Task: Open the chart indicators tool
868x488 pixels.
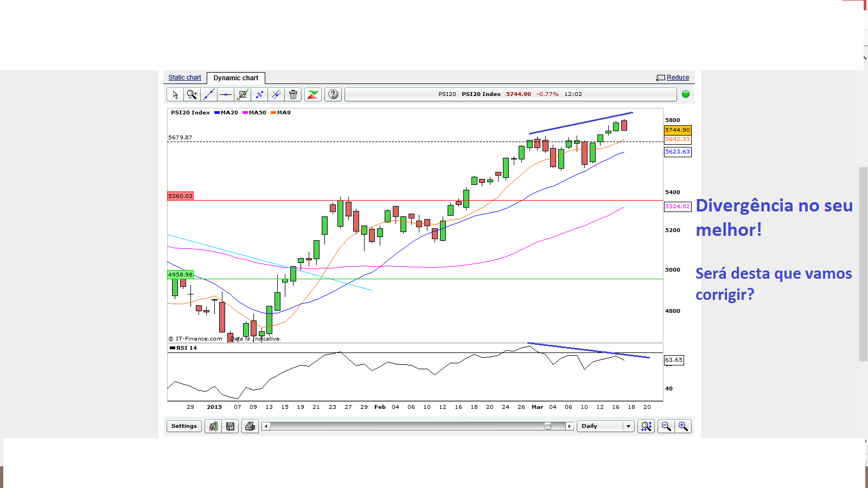Action: click(x=242, y=94)
